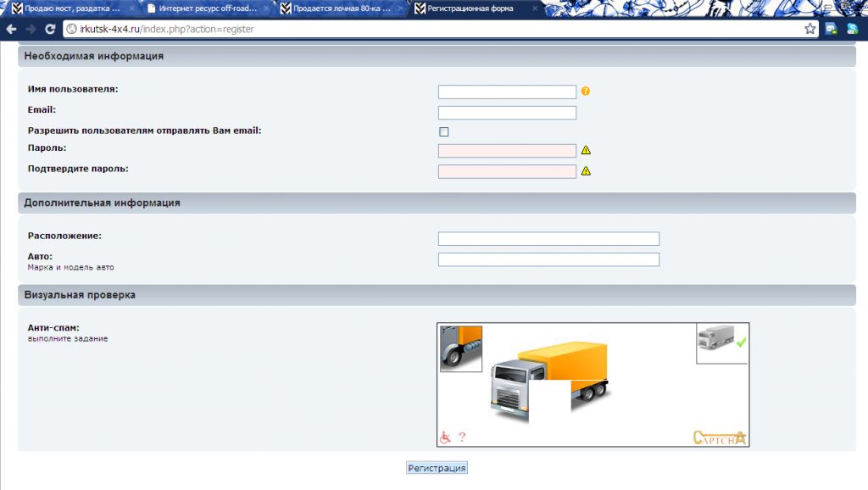Viewport: 868px width, 490px height.
Task: Reload the page with the refresh icon
Action: [x=50, y=29]
